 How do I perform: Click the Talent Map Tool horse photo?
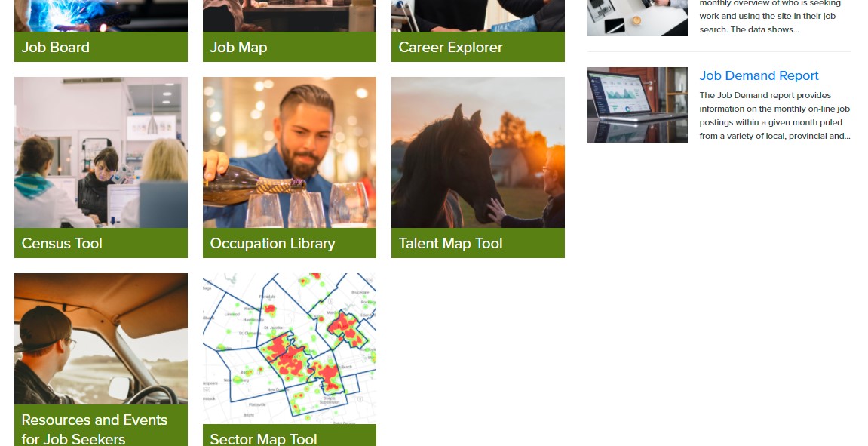(x=477, y=152)
